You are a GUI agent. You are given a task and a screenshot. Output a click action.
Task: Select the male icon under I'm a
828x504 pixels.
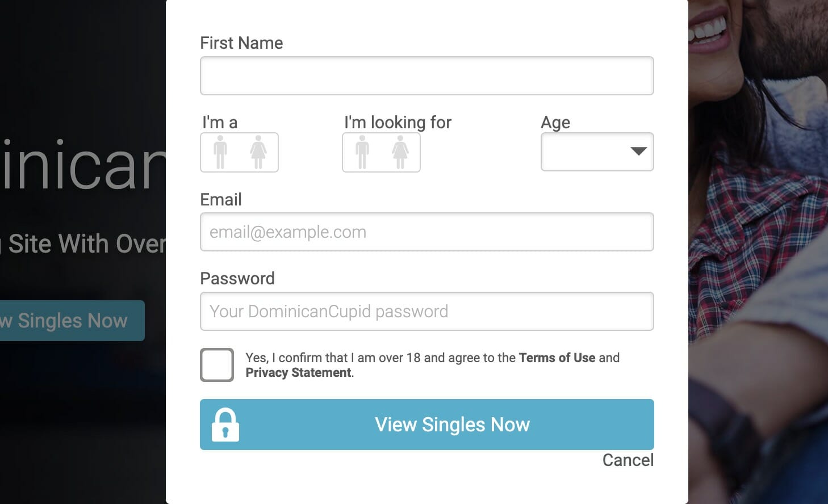220,152
